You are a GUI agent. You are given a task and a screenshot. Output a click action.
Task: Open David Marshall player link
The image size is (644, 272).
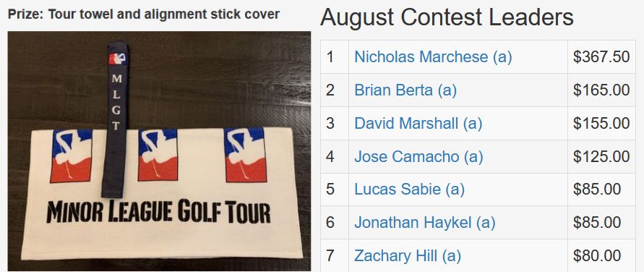pos(418,123)
